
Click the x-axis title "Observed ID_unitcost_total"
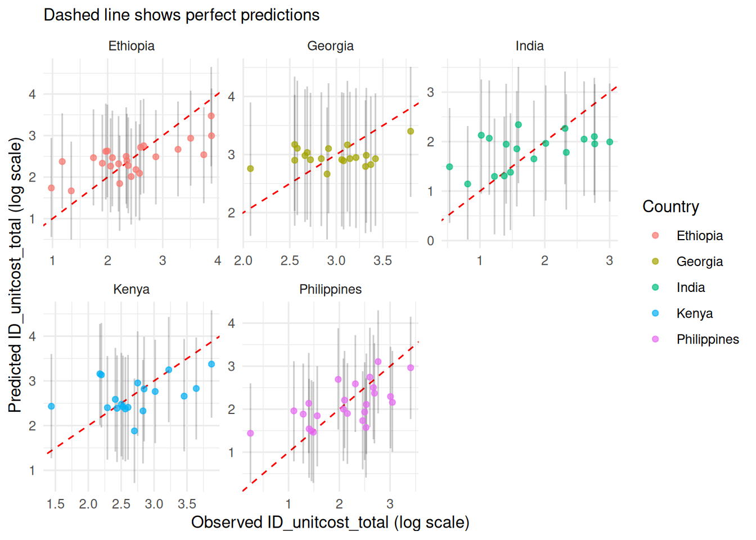click(x=330, y=523)
